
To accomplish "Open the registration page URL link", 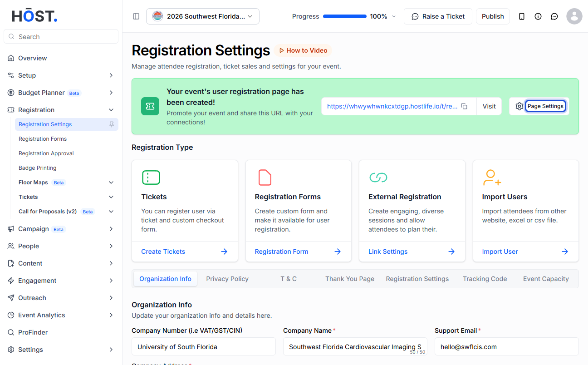I will point(392,106).
